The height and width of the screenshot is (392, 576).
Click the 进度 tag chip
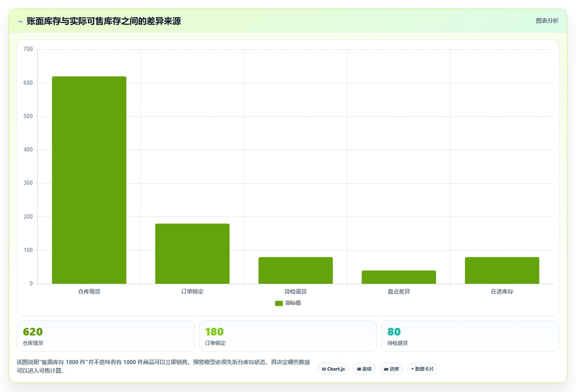[391, 369]
